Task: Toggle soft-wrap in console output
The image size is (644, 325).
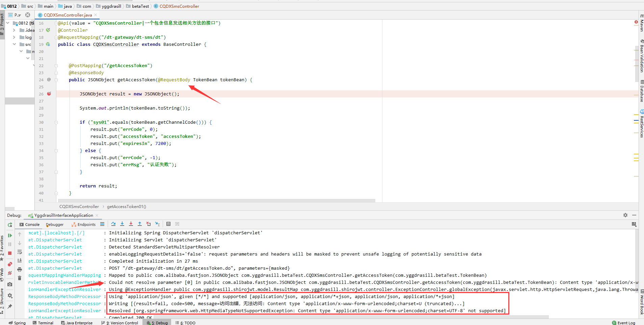Action: pos(20,252)
